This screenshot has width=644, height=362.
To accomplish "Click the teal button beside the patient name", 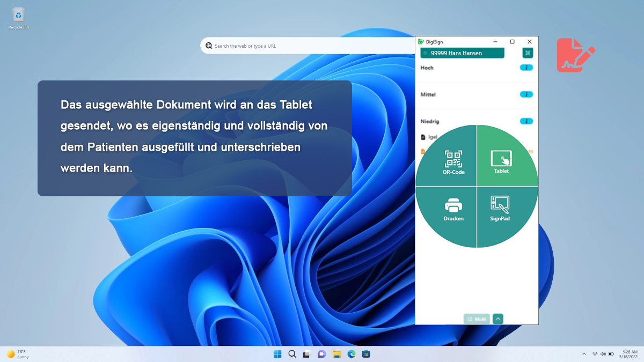I will 528,53.
